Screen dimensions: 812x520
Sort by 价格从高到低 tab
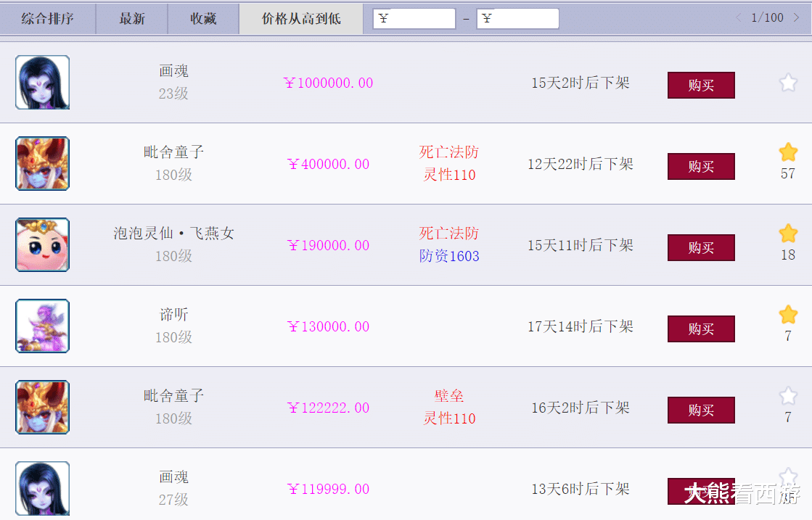click(x=301, y=19)
